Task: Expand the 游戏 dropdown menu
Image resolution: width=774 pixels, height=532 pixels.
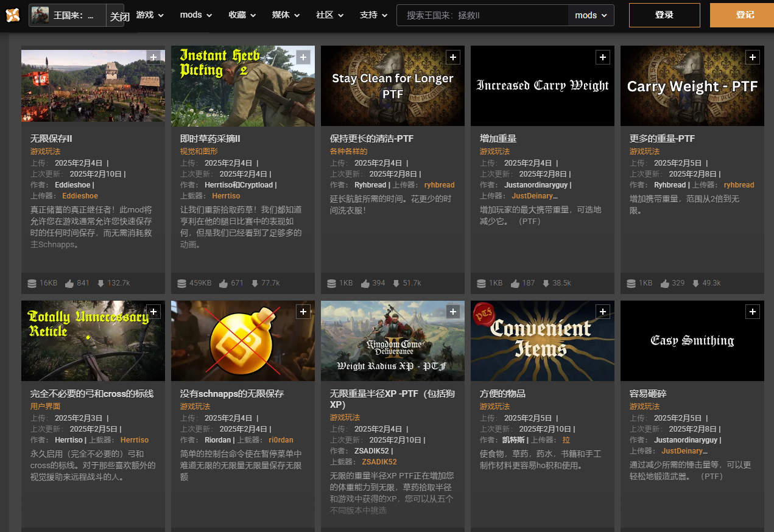Action: click(x=149, y=15)
